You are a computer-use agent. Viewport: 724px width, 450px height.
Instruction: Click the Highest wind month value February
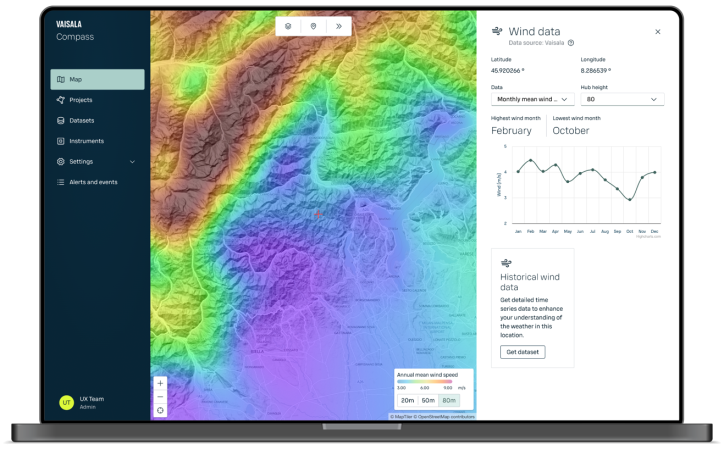coord(511,131)
